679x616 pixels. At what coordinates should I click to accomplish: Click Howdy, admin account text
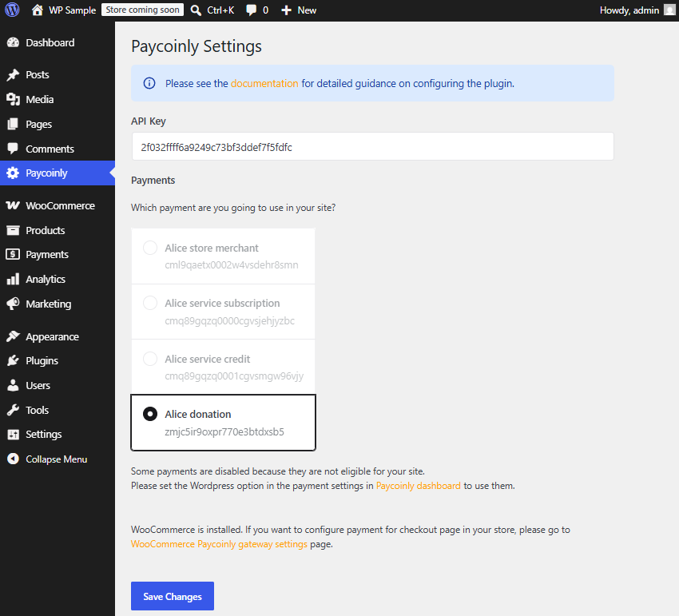coord(629,10)
